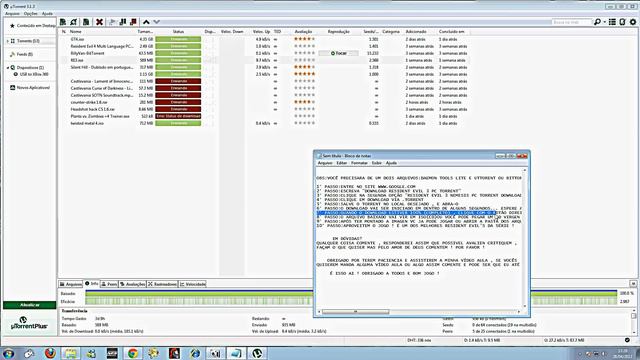Click the search the web input field
This screenshot has width=640, height=360.
[571, 22]
